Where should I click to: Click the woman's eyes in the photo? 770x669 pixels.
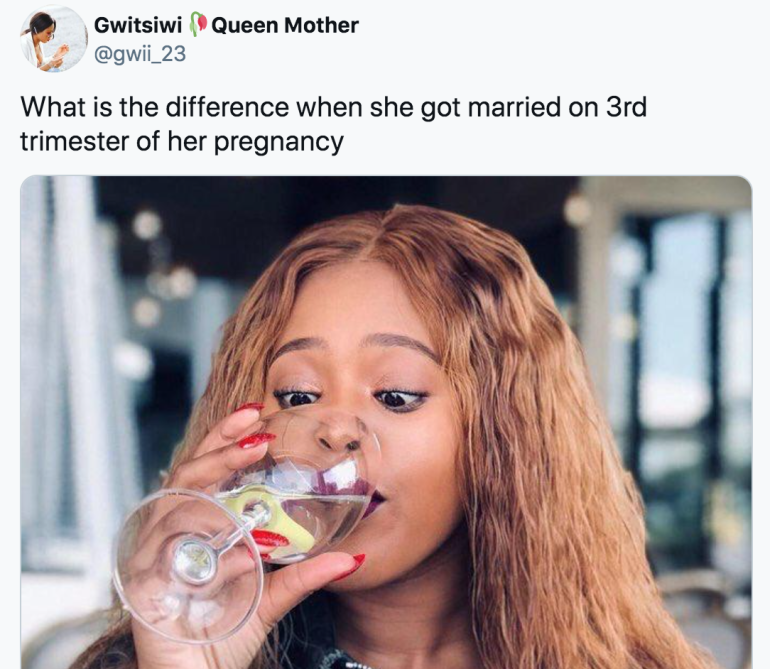tap(349, 398)
